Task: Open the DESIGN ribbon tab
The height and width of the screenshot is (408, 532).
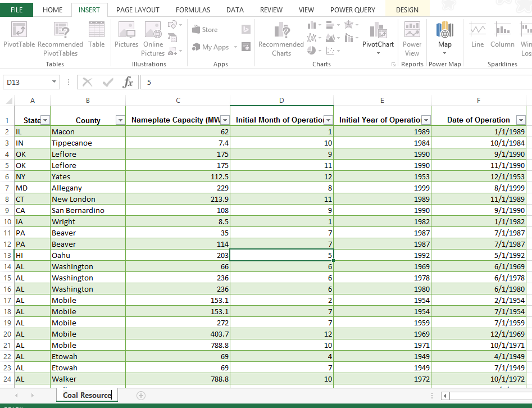Action: 406,10
